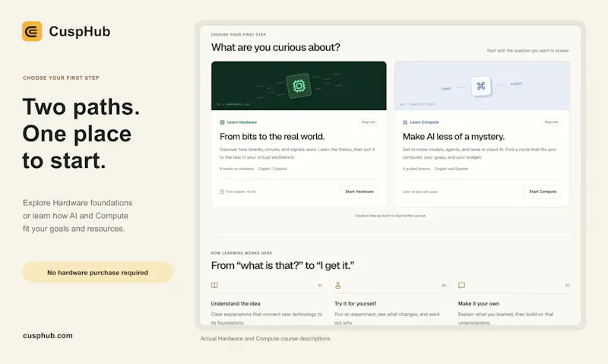Click 'Create a free account to start either course'
This screenshot has height=364, width=608.
(x=390, y=216)
